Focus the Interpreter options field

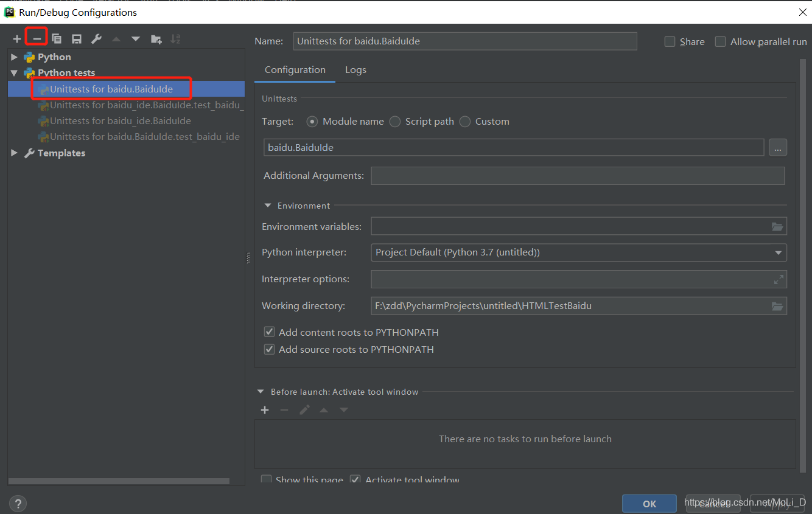[x=579, y=279]
